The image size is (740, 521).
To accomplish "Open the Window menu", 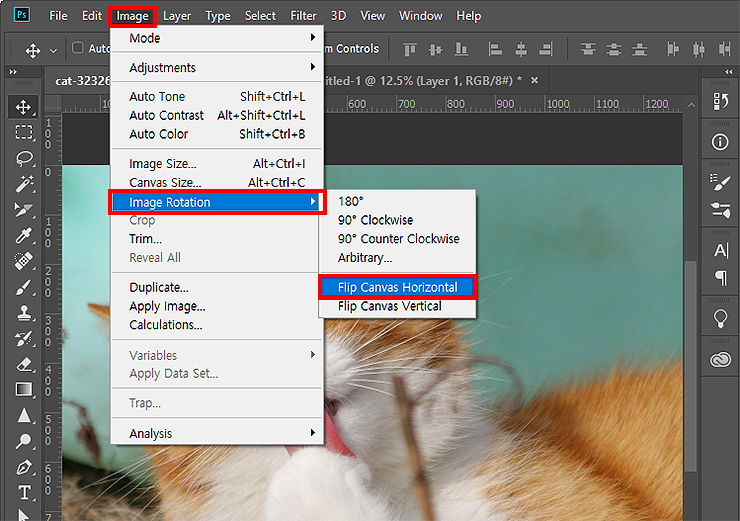I will coord(420,16).
